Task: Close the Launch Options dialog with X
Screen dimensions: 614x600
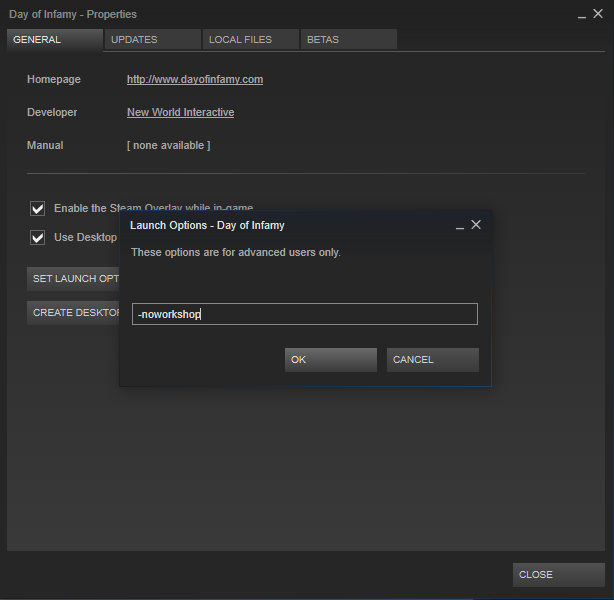Action: click(476, 225)
